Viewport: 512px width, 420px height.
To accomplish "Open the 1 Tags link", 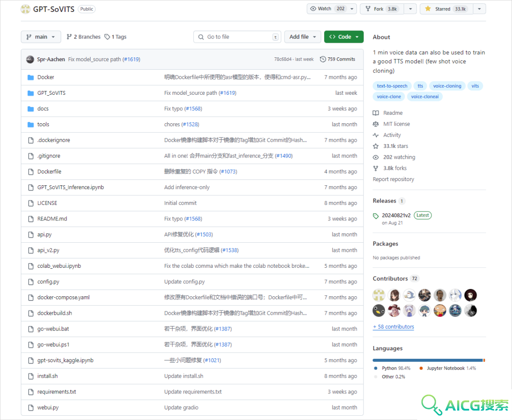I will pos(116,37).
